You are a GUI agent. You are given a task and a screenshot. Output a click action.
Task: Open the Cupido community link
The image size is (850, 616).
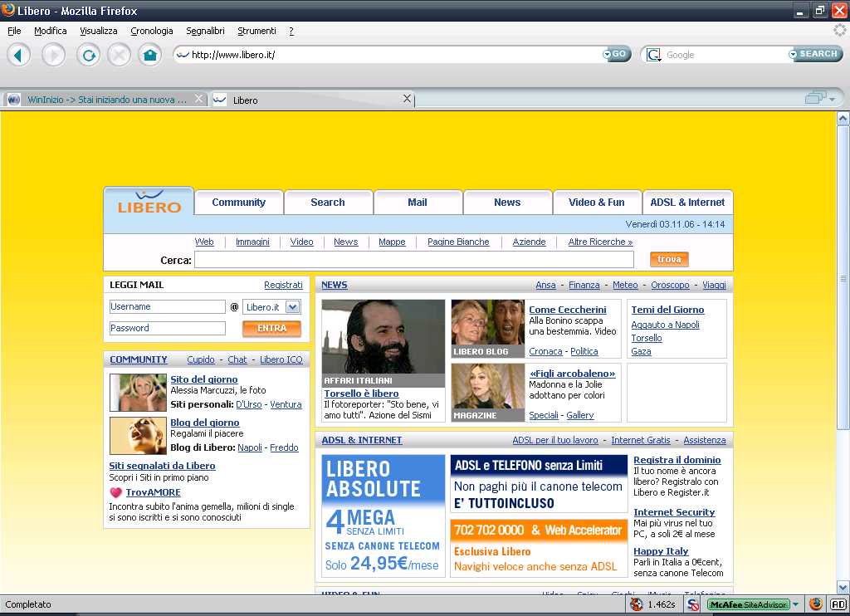(201, 359)
